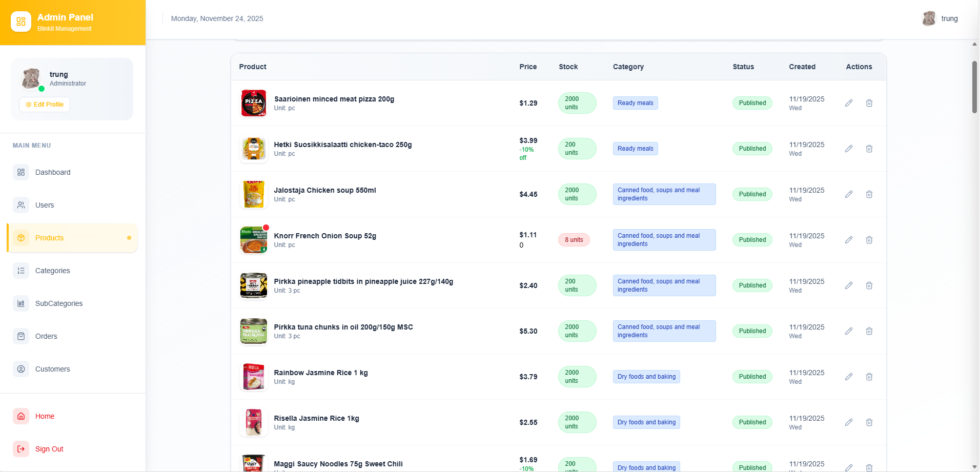Click the Users people icon in sidebar
Screen dimensions: 980x472
point(21,205)
